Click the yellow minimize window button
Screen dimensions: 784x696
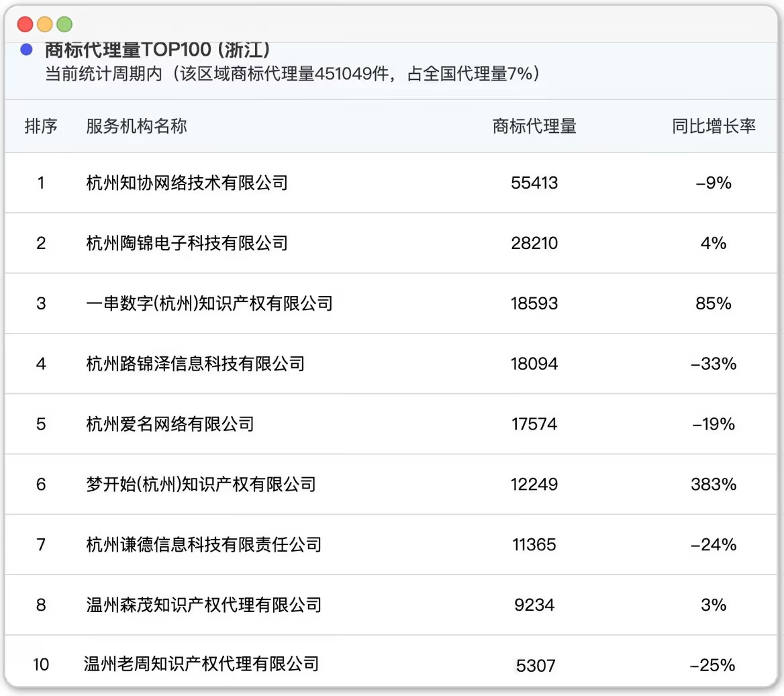coord(45,25)
